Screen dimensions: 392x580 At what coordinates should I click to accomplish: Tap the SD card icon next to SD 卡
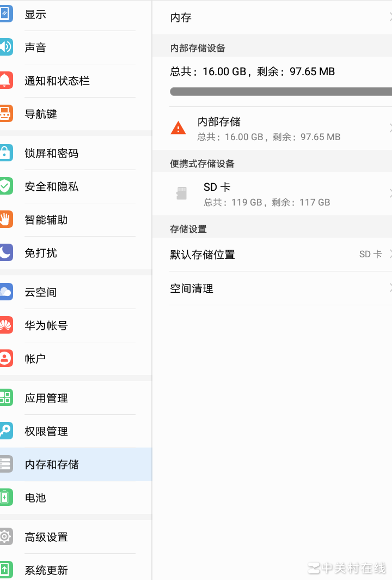[x=181, y=193]
